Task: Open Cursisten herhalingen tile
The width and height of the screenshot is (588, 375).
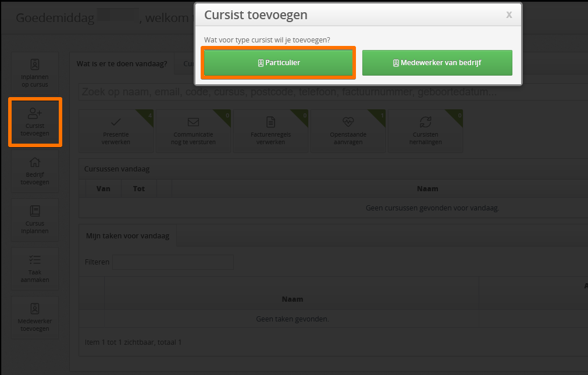Action: tap(425, 131)
